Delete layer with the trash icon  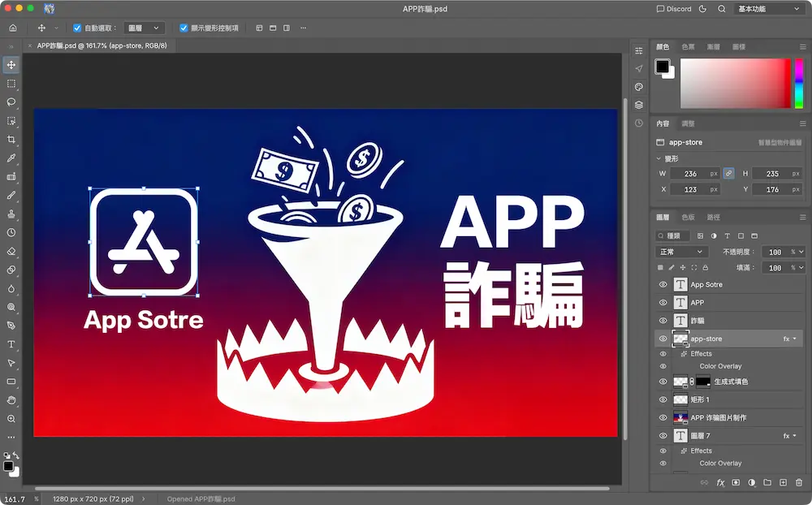[x=799, y=483]
